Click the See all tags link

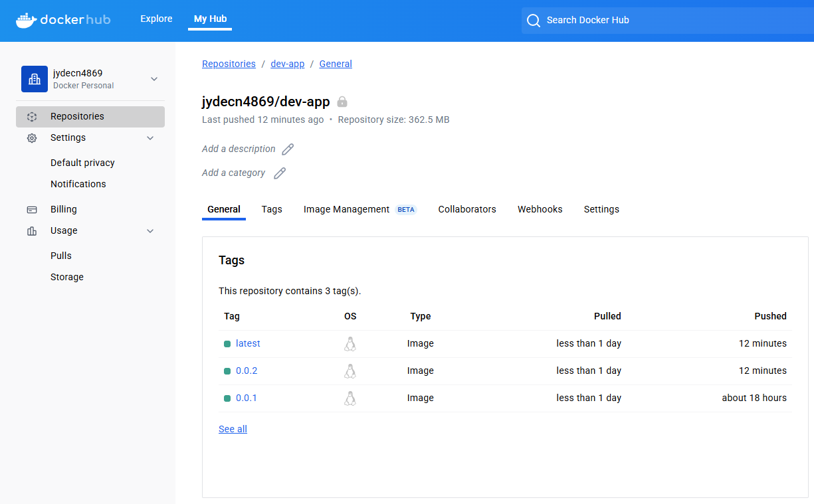tap(233, 429)
